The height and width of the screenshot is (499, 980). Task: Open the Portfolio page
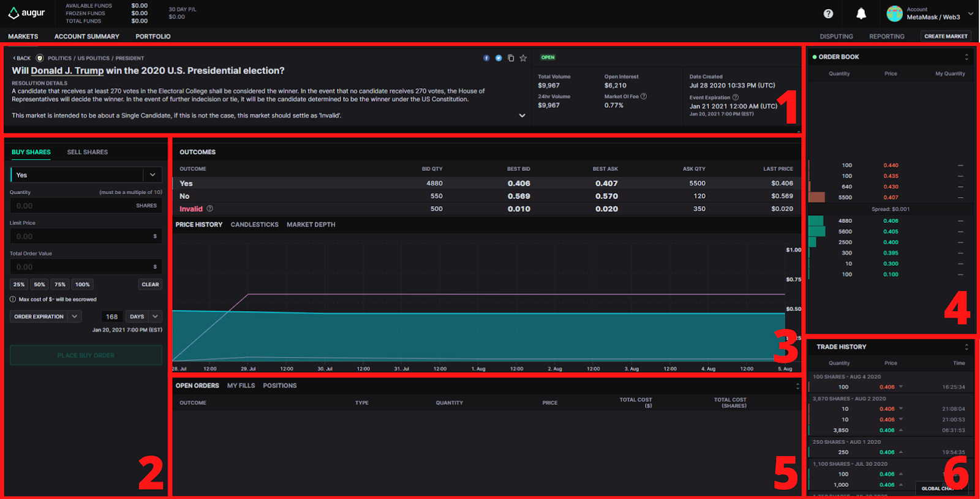[x=153, y=37]
